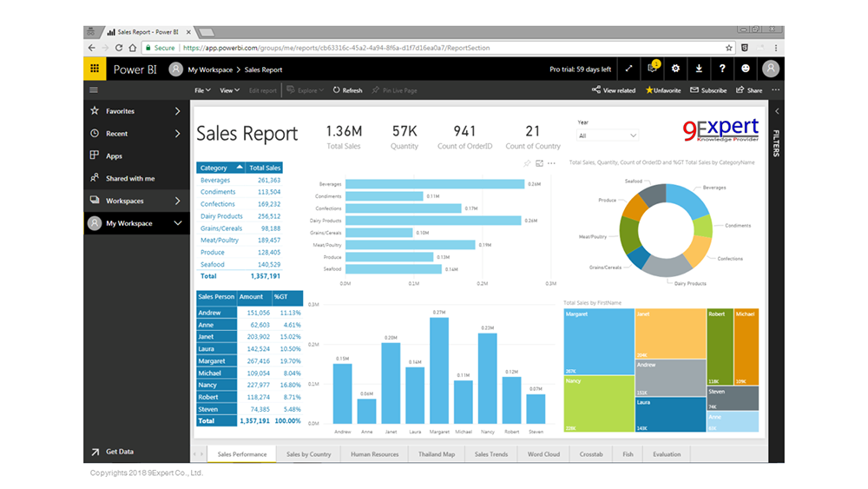Viewport: 868px width, 489px height.
Task: Expand the File menu
Action: 201,90
